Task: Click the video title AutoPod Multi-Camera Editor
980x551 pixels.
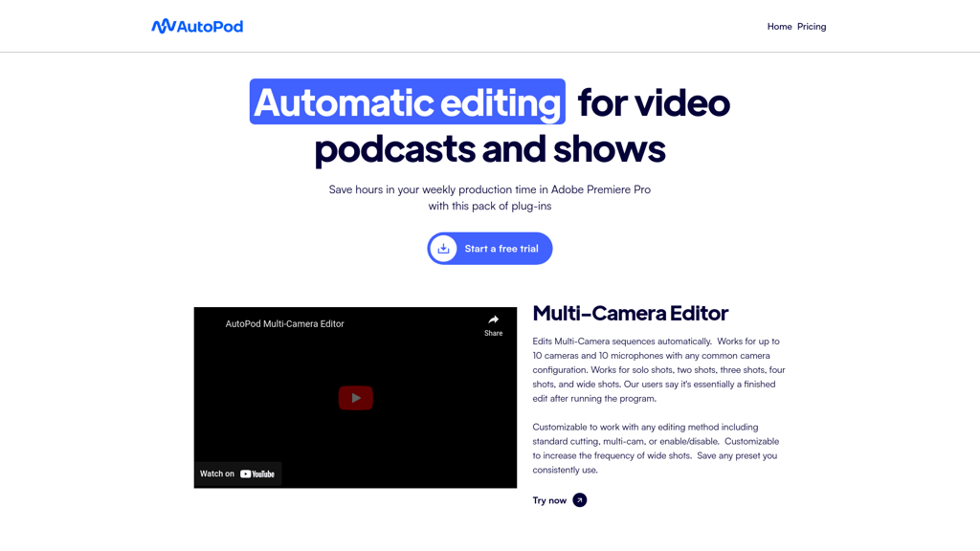Action: pyautogui.click(x=284, y=323)
